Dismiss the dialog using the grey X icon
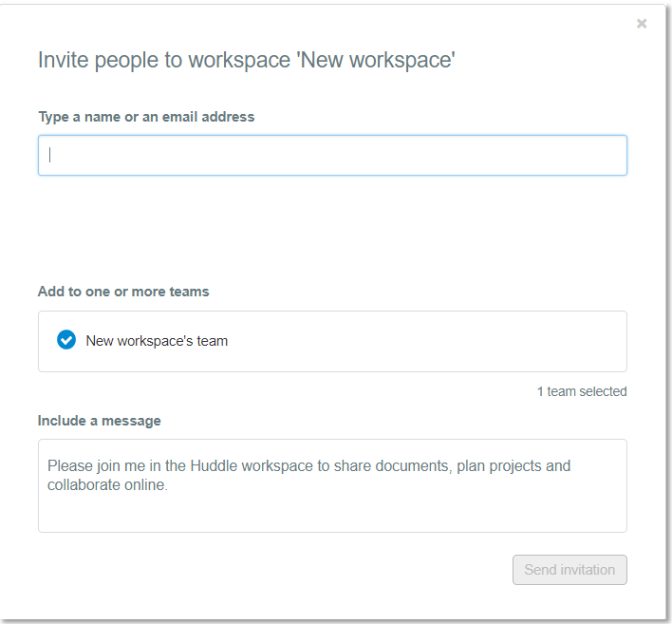Viewport: 672px width, 624px height. (x=641, y=24)
